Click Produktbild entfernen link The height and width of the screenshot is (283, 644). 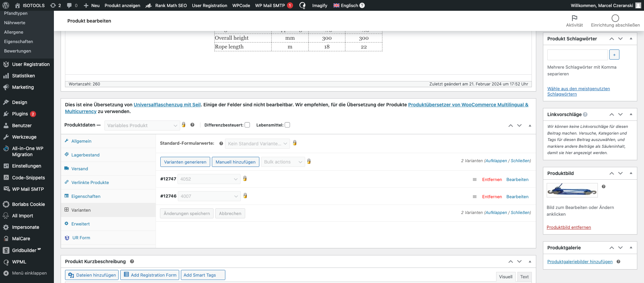point(569,227)
